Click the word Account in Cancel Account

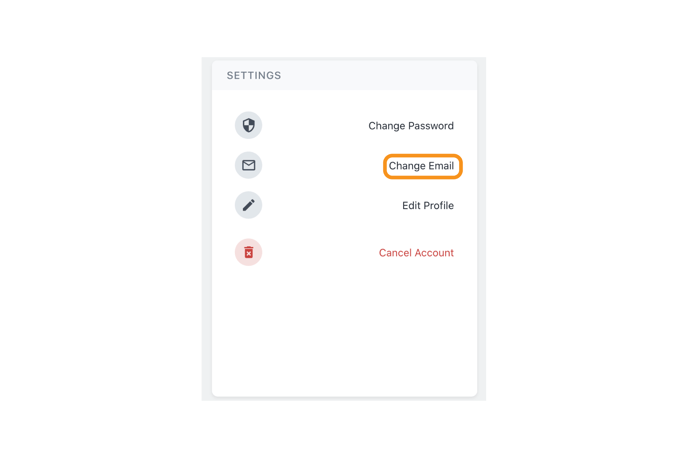tap(434, 253)
